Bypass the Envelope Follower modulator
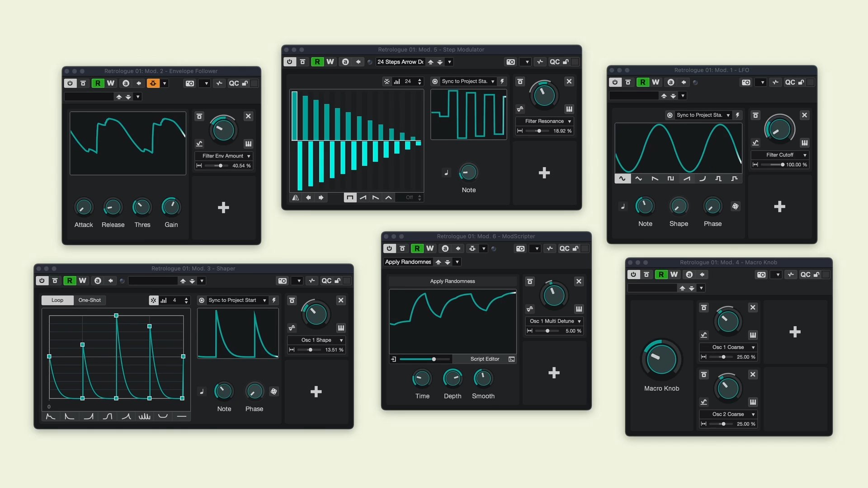The image size is (868, 488). point(70,83)
